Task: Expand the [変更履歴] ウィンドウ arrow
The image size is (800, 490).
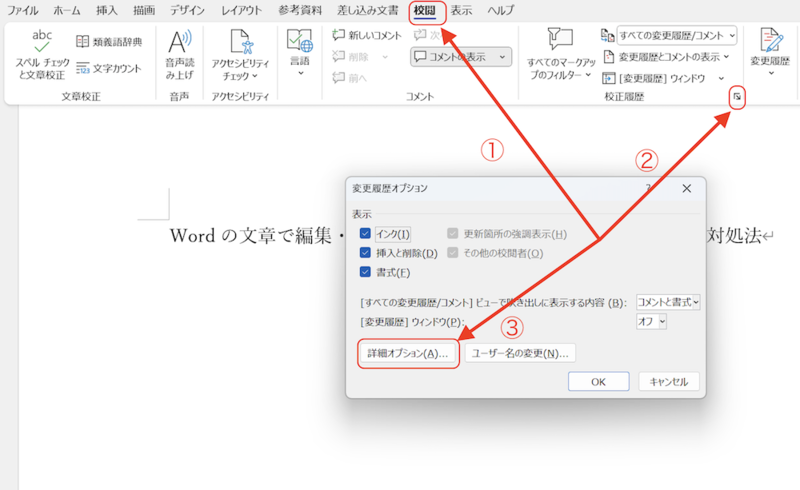Action: 721,78
